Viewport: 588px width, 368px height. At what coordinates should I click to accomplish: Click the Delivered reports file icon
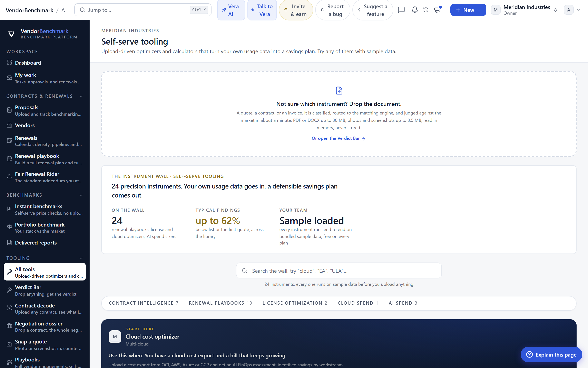pos(9,242)
